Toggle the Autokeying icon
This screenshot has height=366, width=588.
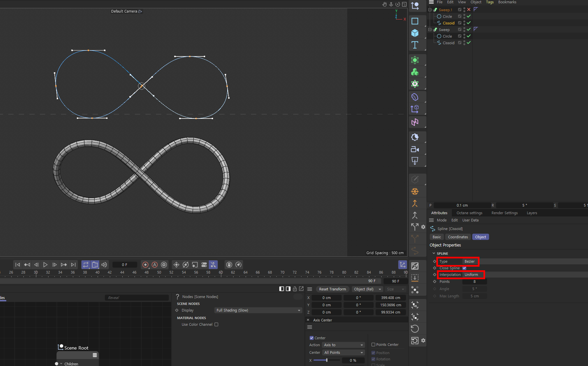(155, 265)
